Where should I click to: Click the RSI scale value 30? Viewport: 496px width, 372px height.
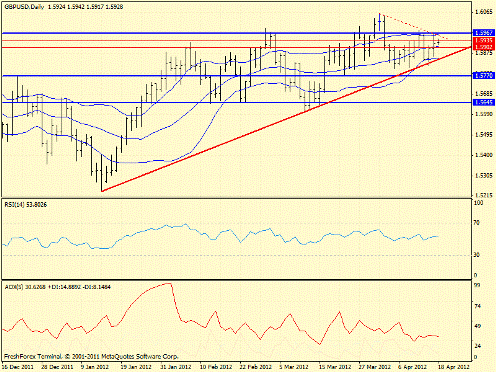pos(477,255)
